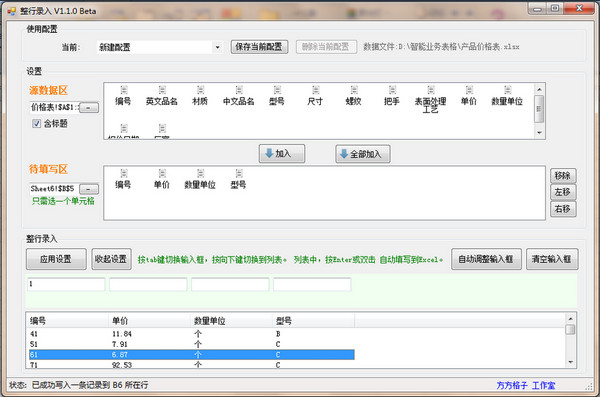This screenshot has height=397, width=600.
Task: Click the 7.91 price cell
Action: point(120,344)
